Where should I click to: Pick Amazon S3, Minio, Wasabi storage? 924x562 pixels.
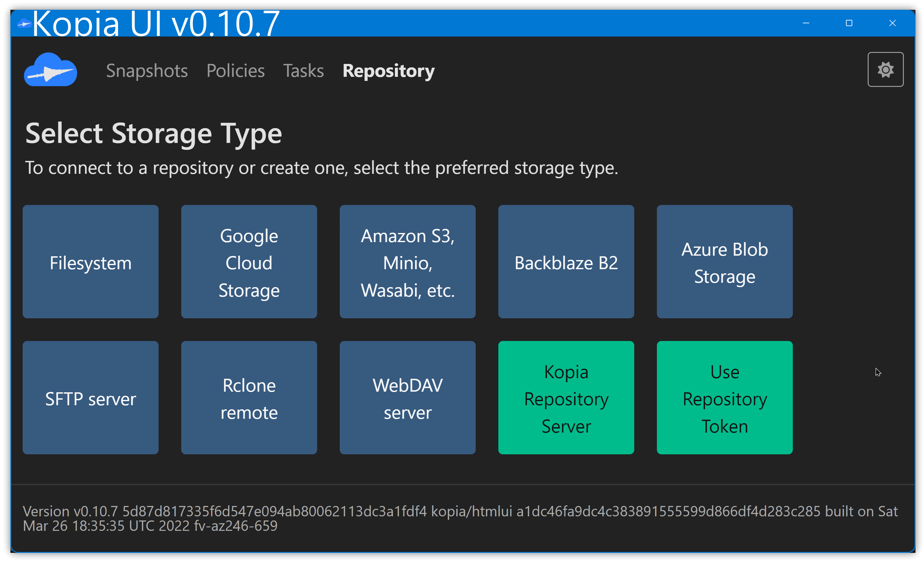(408, 262)
